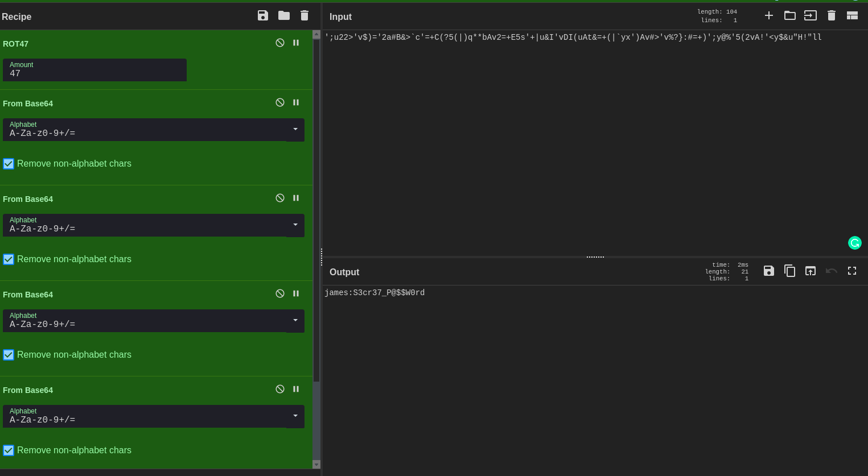Click the first From Base64 title

(28, 104)
